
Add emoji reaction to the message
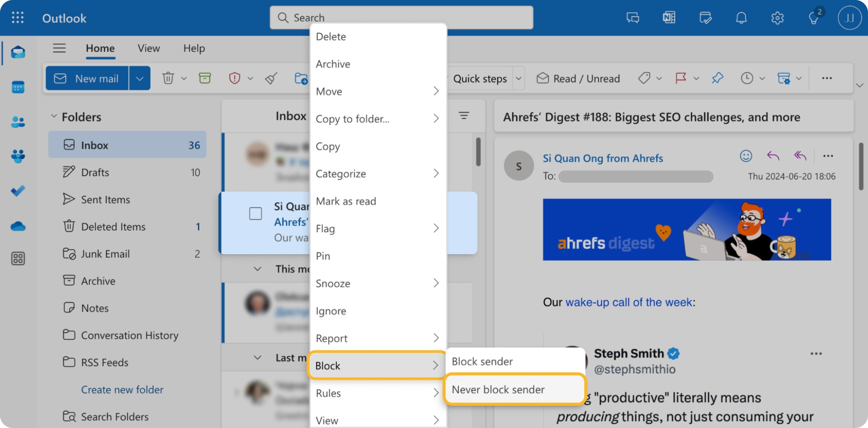[746, 156]
